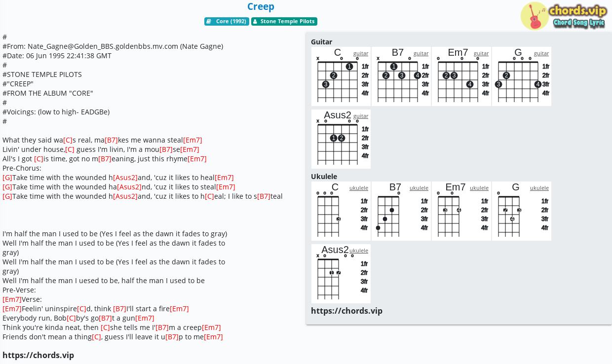Open guitar link above G chord

pyautogui.click(x=541, y=53)
